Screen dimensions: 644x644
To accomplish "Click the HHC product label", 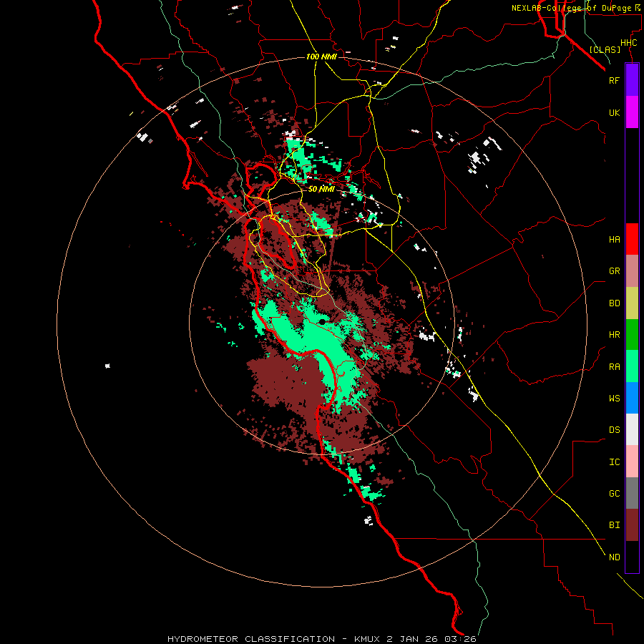I will coord(629,43).
